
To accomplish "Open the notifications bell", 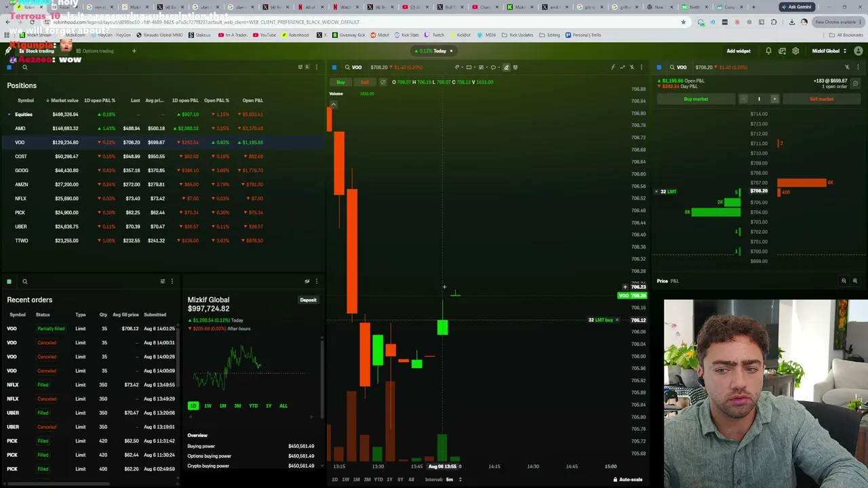I will [768, 51].
